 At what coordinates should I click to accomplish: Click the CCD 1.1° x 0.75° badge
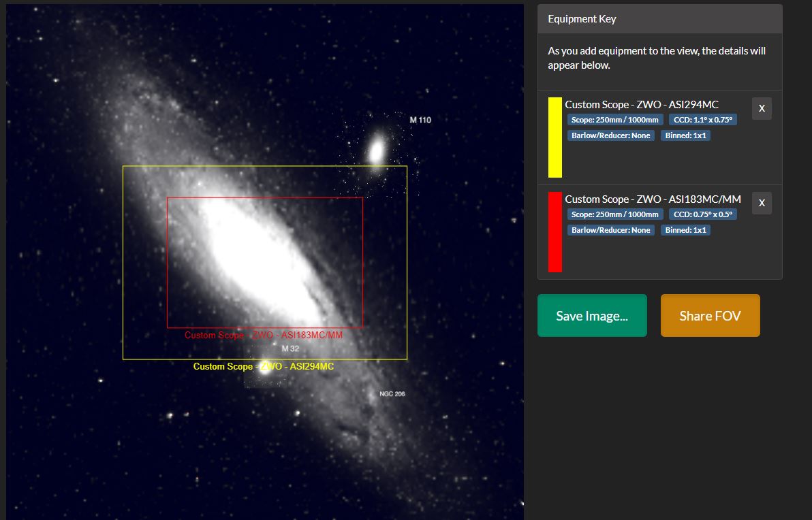pos(702,120)
